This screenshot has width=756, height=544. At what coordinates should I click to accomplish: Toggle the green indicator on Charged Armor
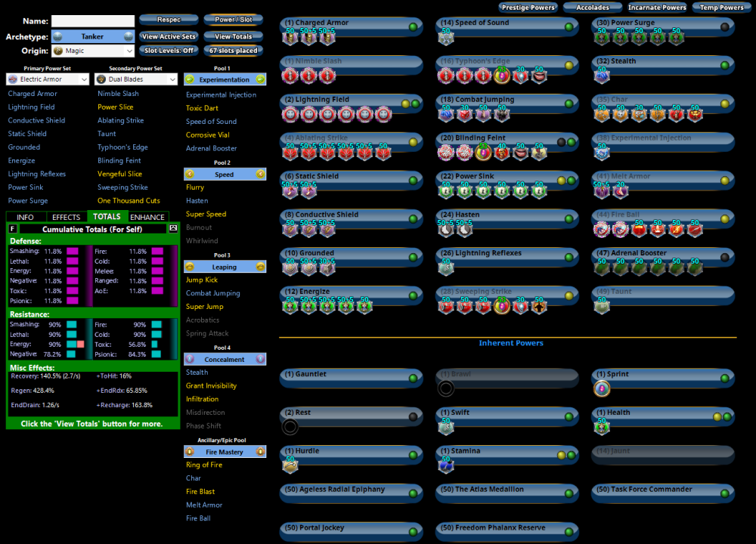tap(414, 26)
